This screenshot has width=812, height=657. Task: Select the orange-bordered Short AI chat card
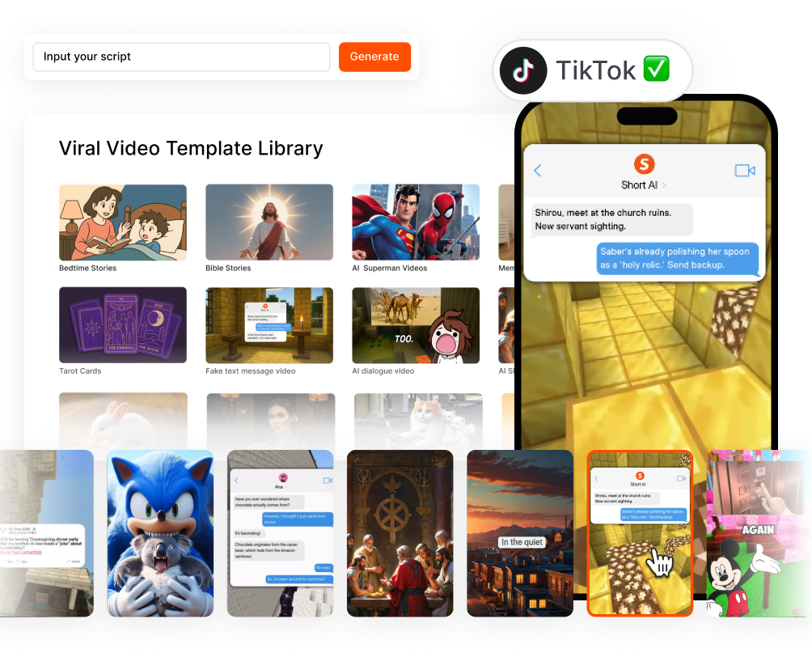click(x=640, y=533)
